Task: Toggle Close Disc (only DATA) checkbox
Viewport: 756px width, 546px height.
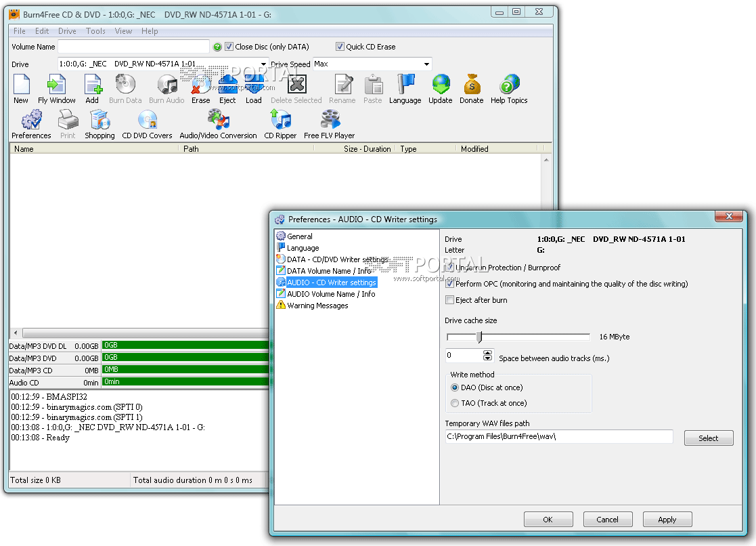Action: (229, 46)
